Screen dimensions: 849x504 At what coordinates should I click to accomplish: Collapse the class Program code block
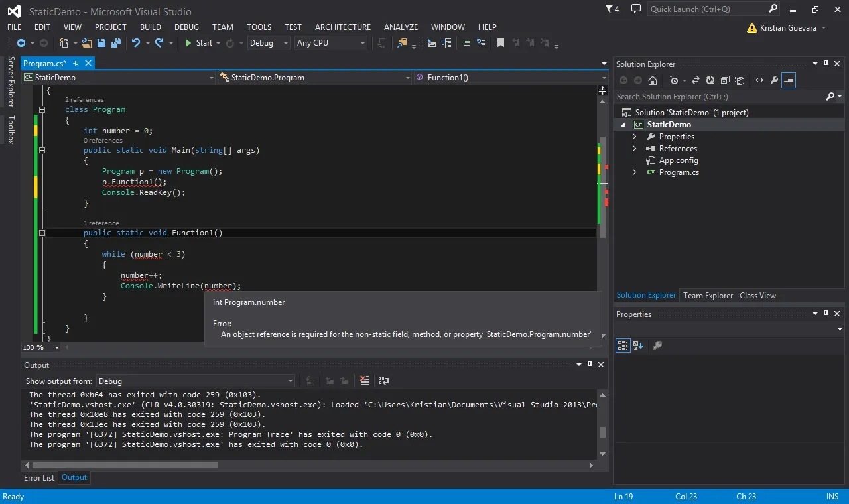(x=42, y=110)
